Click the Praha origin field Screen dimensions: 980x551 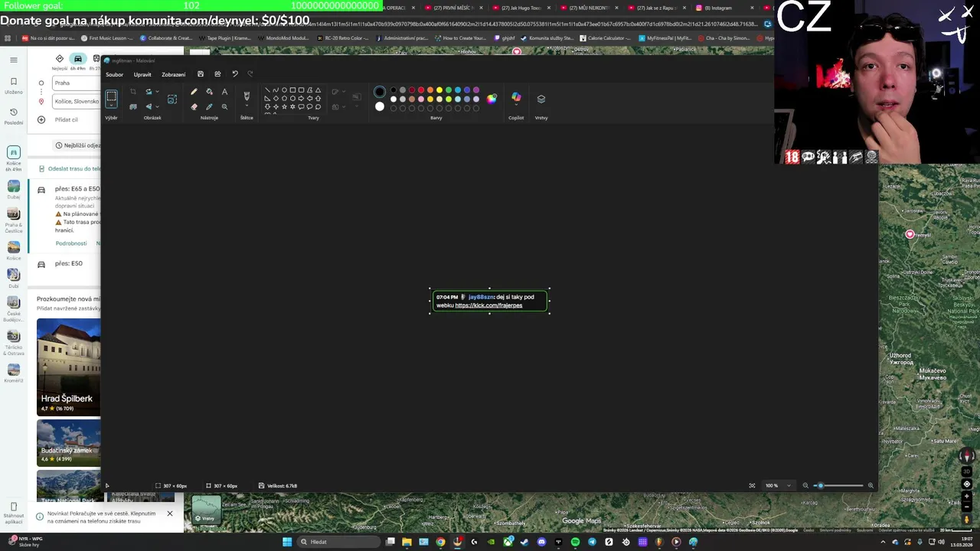(77, 83)
